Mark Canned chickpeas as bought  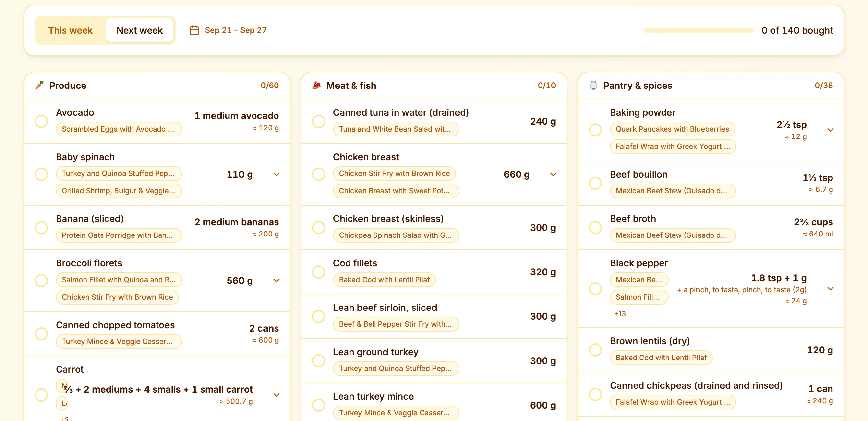pos(595,394)
